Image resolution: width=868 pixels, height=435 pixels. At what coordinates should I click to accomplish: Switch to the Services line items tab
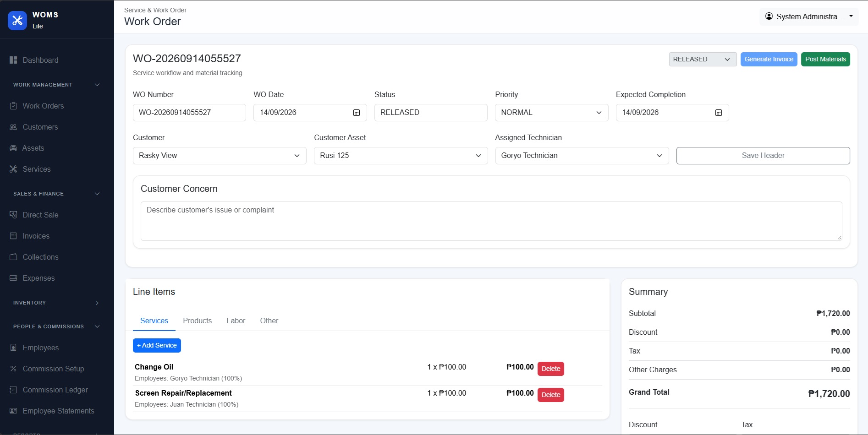click(154, 321)
